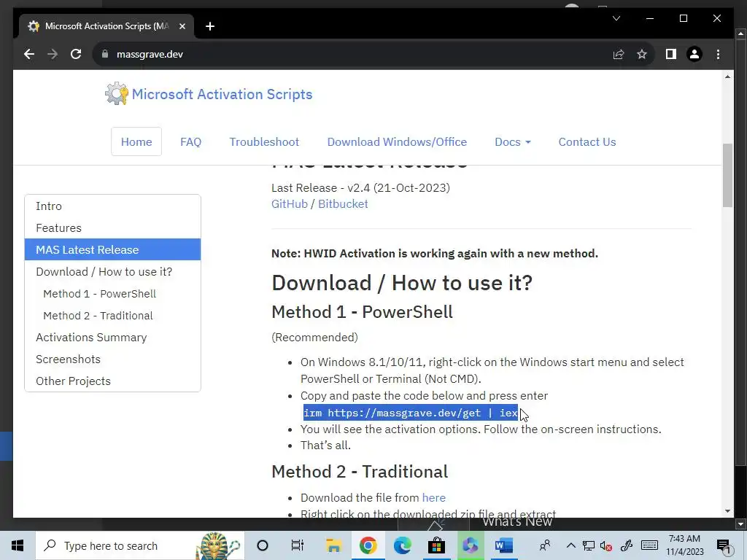Open Download Windows/Office nav item
This screenshot has height=560, width=747.
397,142
